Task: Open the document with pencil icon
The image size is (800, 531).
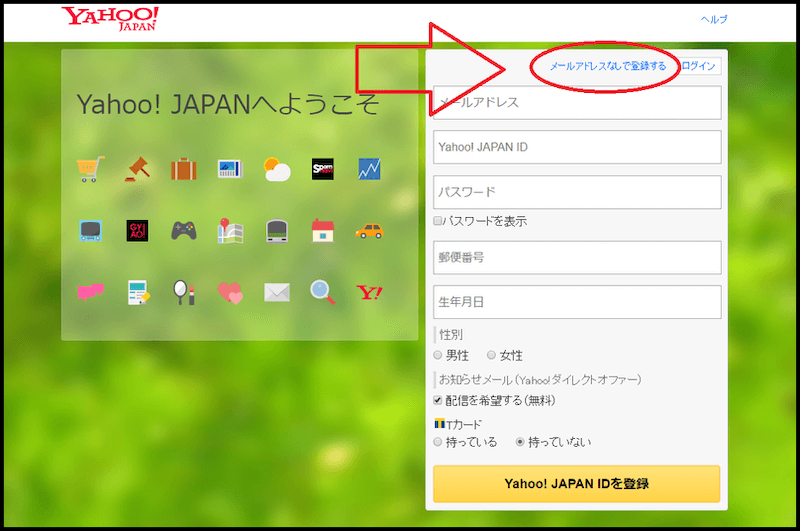Action: click(x=138, y=292)
